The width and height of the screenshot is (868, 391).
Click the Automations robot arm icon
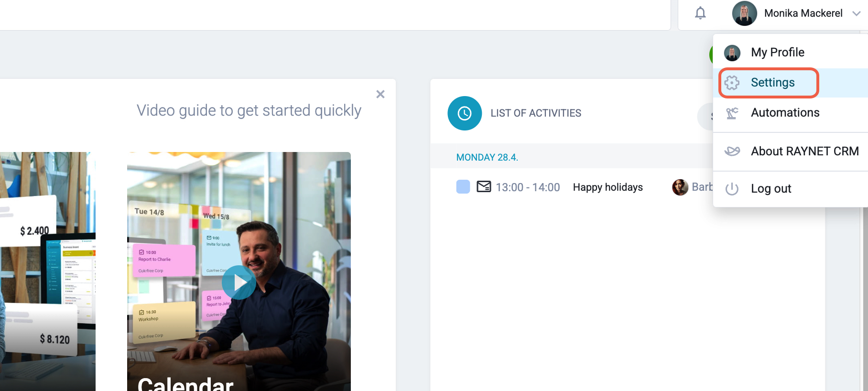pyautogui.click(x=732, y=113)
